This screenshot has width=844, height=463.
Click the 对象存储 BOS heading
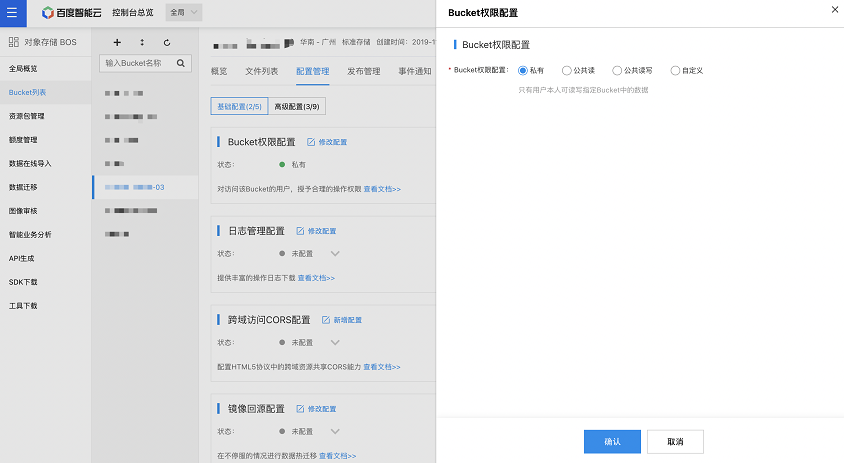[x=50, y=42]
